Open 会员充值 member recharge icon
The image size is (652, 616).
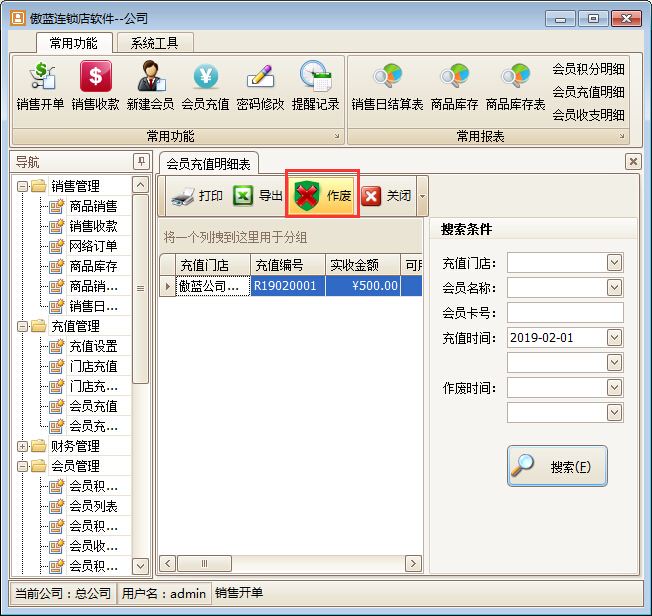pyautogui.click(x=205, y=86)
